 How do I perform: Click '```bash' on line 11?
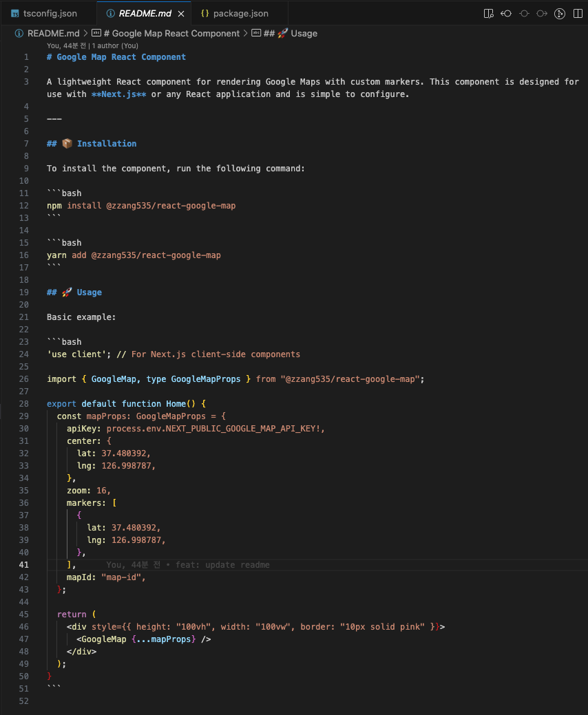(x=64, y=193)
